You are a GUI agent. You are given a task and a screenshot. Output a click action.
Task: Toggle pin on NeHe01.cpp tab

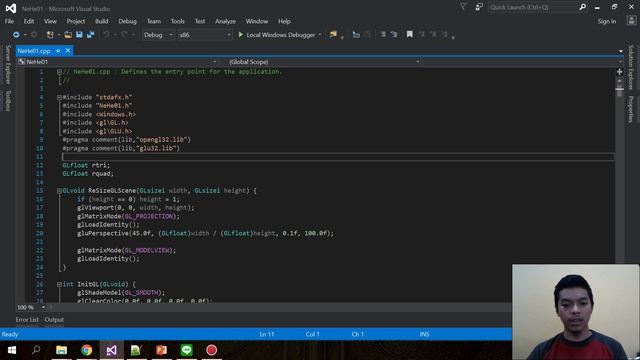click(x=58, y=51)
